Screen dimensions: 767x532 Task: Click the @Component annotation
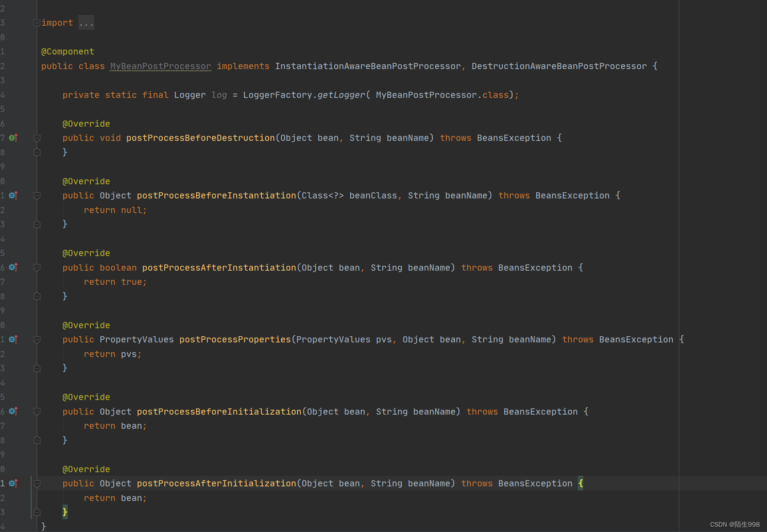(68, 52)
